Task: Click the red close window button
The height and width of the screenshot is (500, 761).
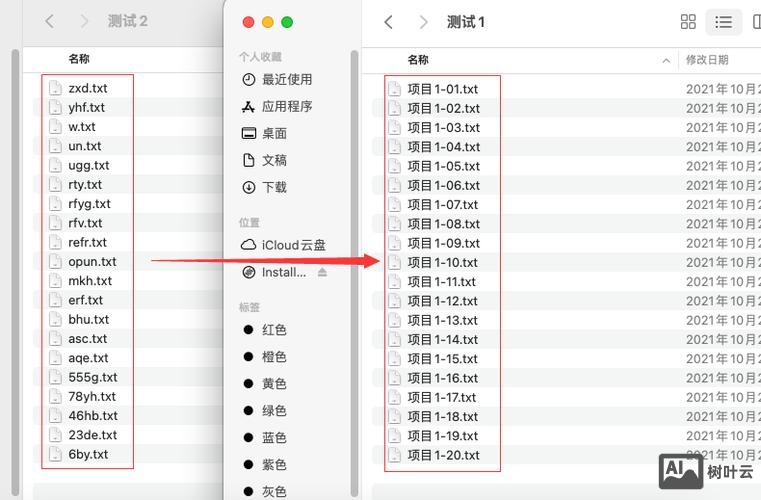Action: [x=248, y=22]
